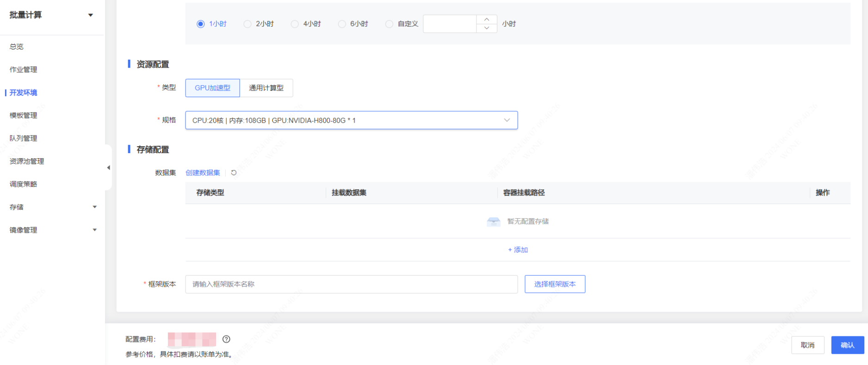Viewport: 868px width, 365px height.
Task: Choose the 6小时 duration option
Action: (x=342, y=24)
